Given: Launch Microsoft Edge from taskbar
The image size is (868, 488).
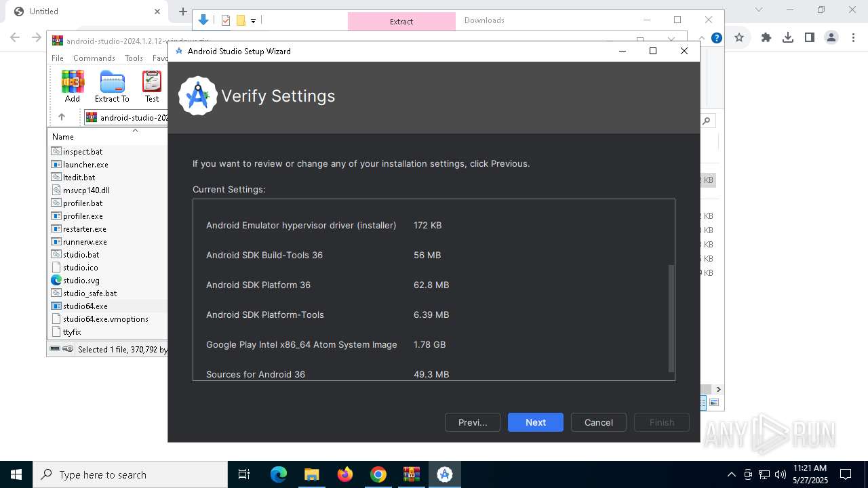Looking at the screenshot, I should pos(279,474).
